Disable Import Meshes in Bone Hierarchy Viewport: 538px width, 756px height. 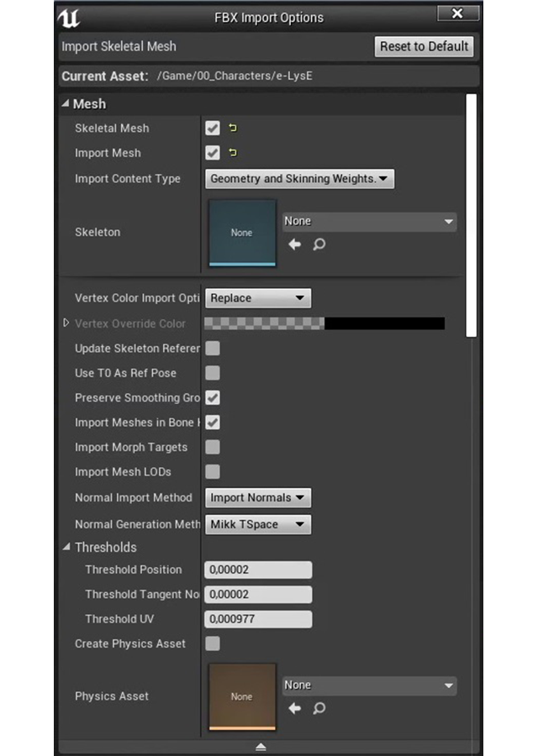click(x=213, y=423)
